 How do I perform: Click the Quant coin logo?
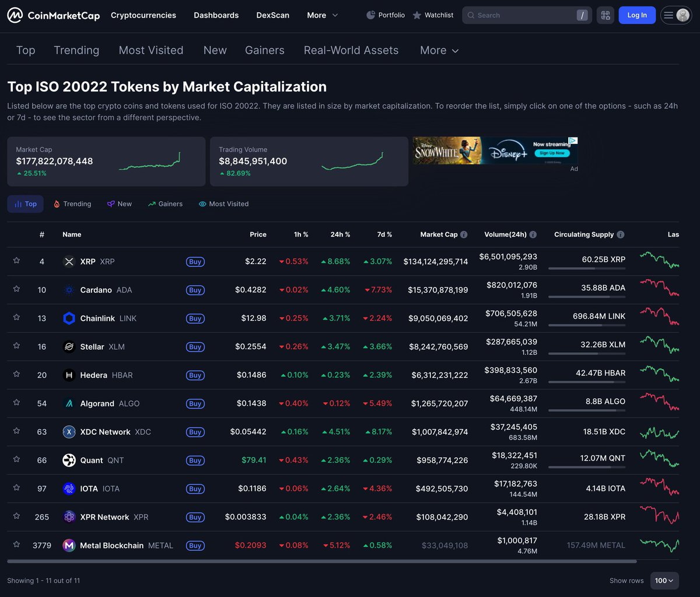pos(69,461)
